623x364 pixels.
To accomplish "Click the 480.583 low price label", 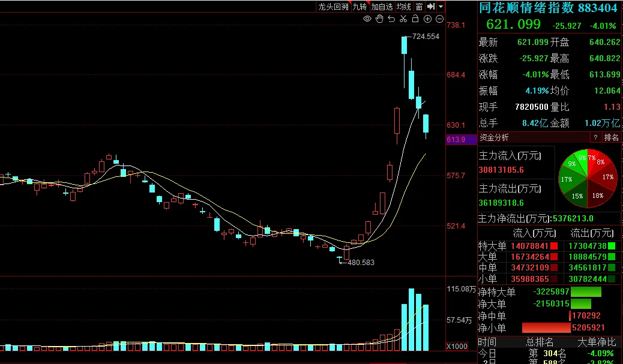I will tap(361, 263).
